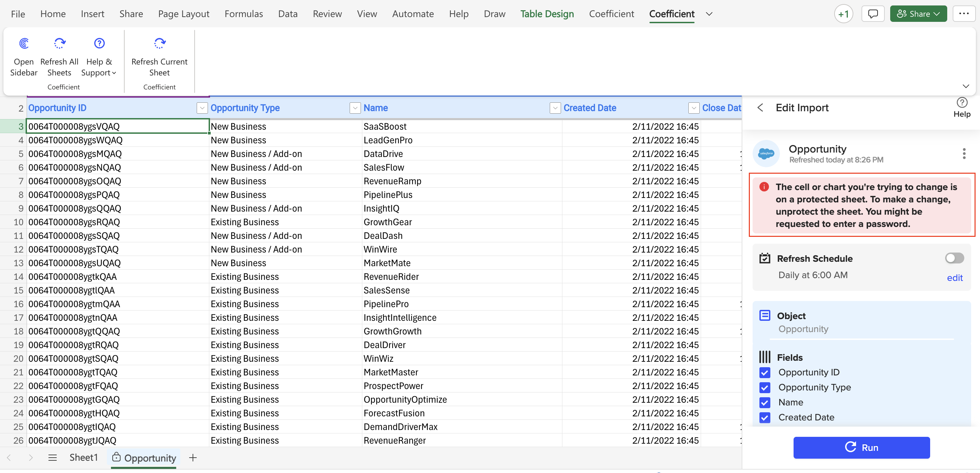Select the DealDash name cell
The width and height of the screenshot is (980, 473).
462,236
